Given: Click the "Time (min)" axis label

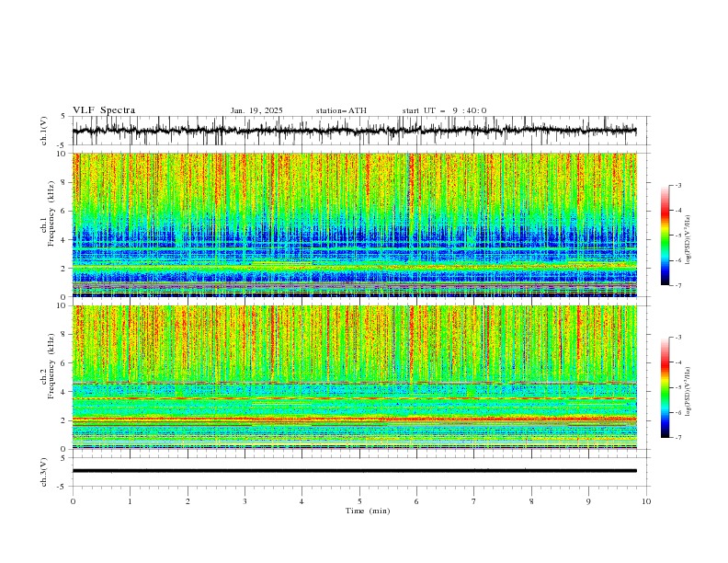Looking at the screenshot, I should [368, 511].
